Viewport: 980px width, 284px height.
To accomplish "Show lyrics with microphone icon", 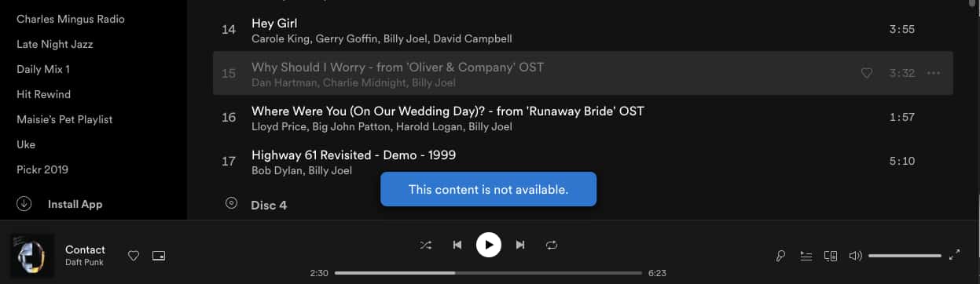I will [x=780, y=255].
